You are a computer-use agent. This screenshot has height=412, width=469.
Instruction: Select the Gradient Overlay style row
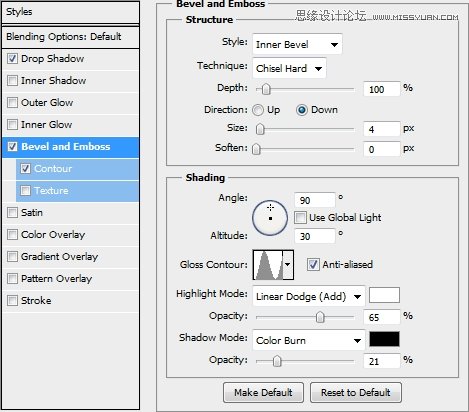point(70,257)
